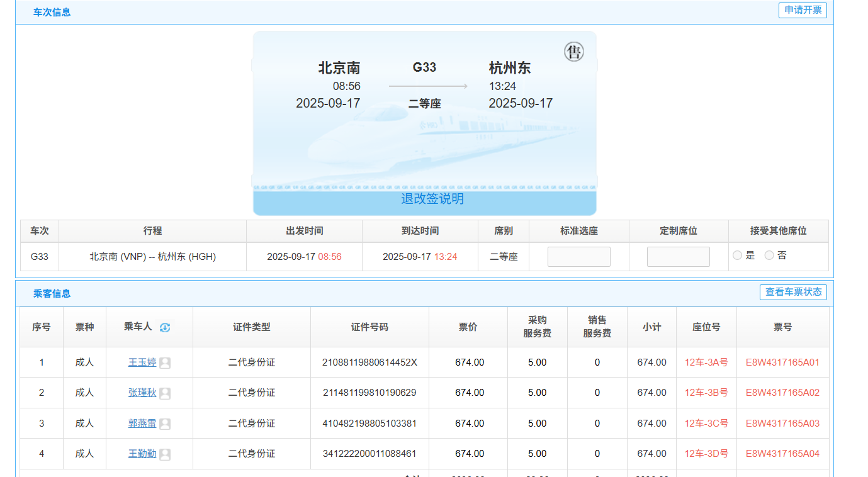Click the refresh icon beside 乘车人 header
The height and width of the screenshot is (477, 868).
click(165, 327)
